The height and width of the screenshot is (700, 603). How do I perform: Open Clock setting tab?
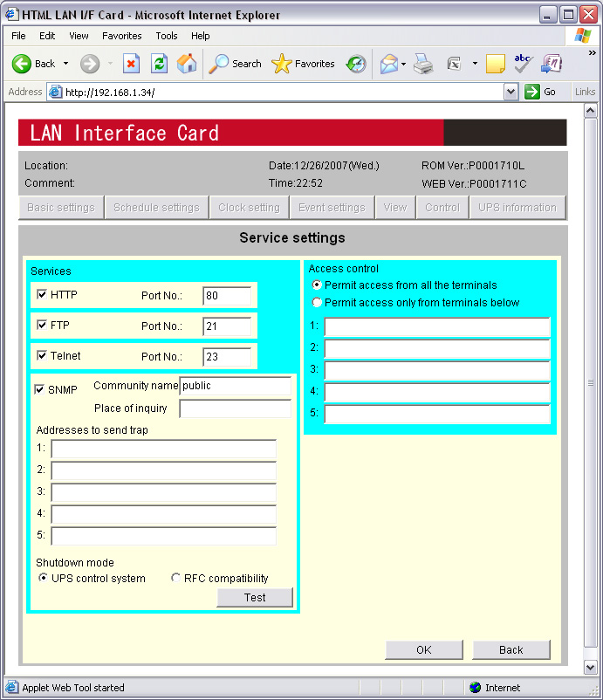[x=249, y=208]
